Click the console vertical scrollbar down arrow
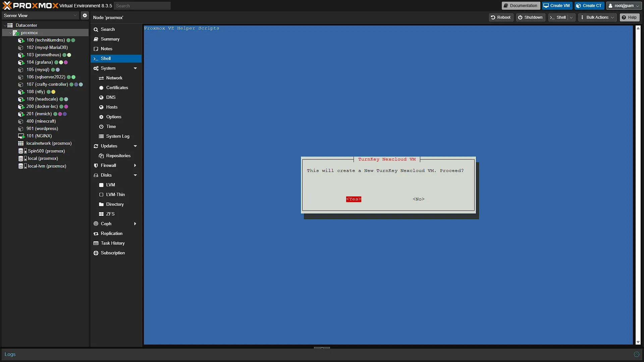 point(638,342)
